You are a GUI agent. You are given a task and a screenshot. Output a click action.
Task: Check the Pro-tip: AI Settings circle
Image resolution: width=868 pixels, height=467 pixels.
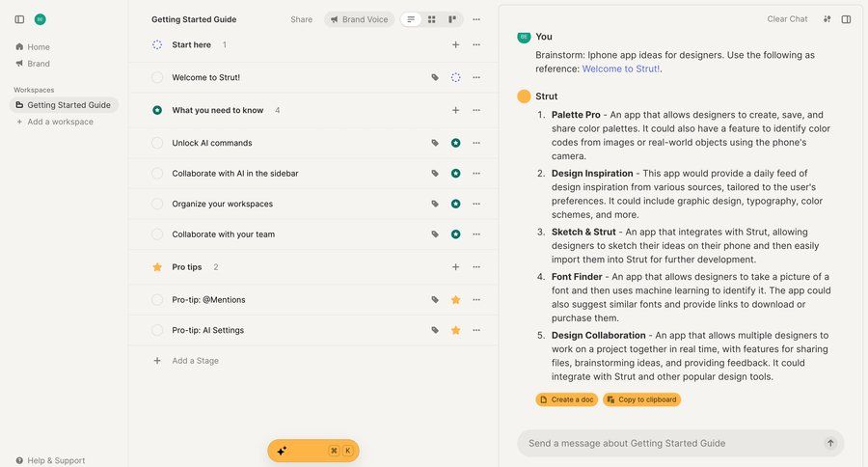(x=157, y=330)
